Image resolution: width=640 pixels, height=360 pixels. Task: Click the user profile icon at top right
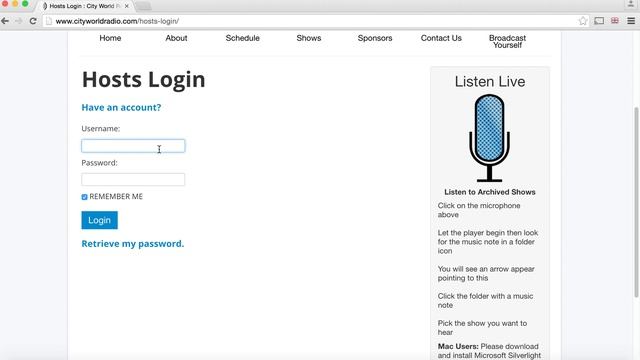[x=631, y=4]
